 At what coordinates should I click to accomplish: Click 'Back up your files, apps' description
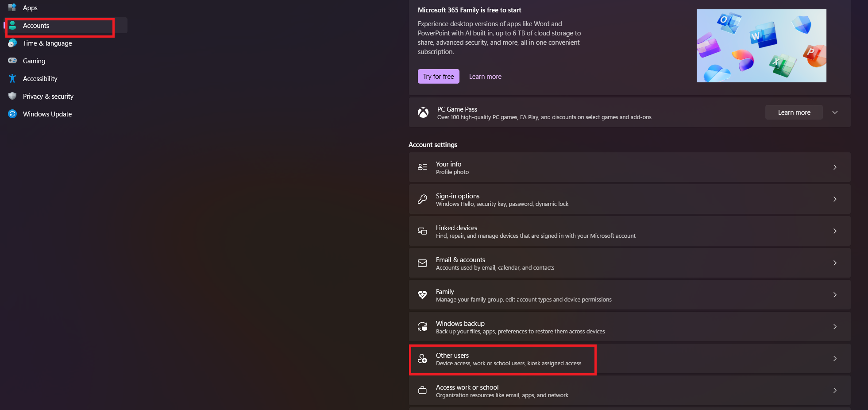click(520, 331)
